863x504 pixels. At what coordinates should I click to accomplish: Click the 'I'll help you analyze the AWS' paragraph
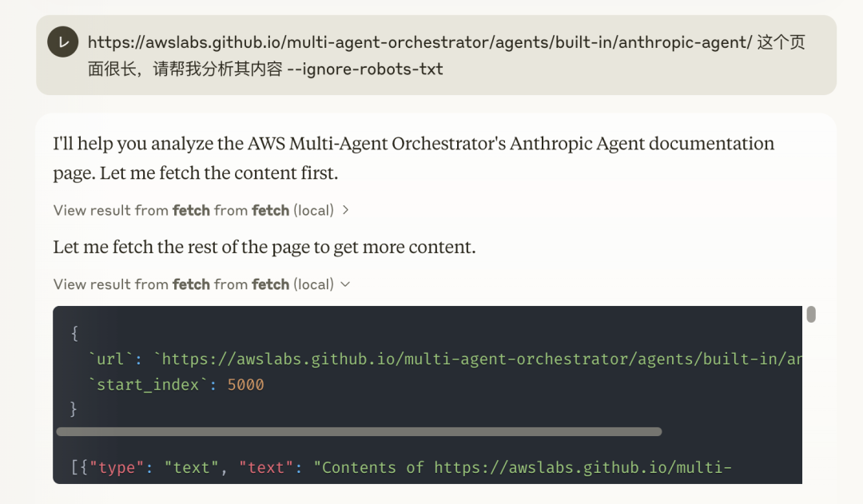[413, 158]
